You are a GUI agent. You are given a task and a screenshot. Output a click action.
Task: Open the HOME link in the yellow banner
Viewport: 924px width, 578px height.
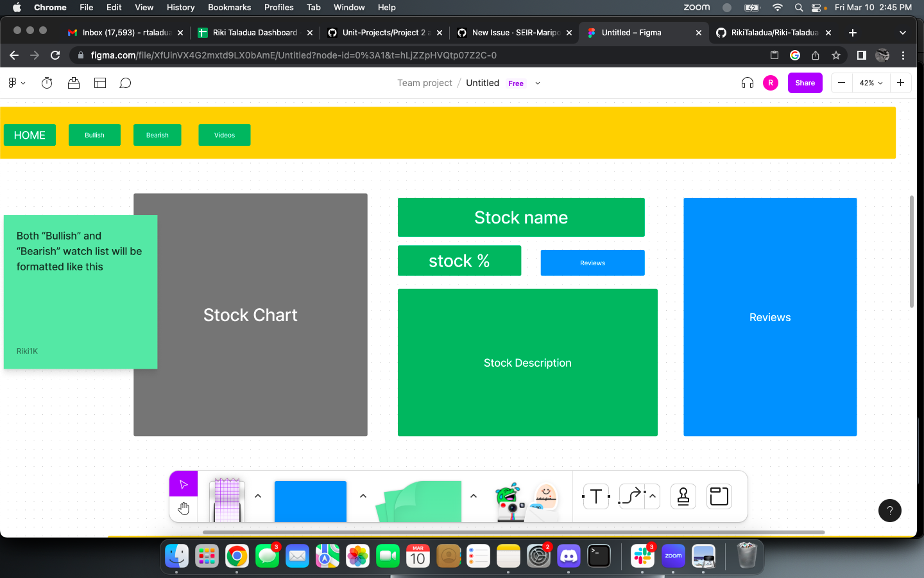[x=30, y=135]
